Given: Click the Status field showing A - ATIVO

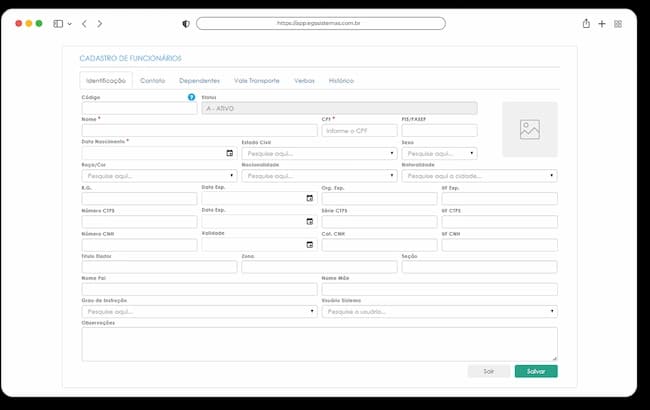Looking at the screenshot, I should pos(339,108).
